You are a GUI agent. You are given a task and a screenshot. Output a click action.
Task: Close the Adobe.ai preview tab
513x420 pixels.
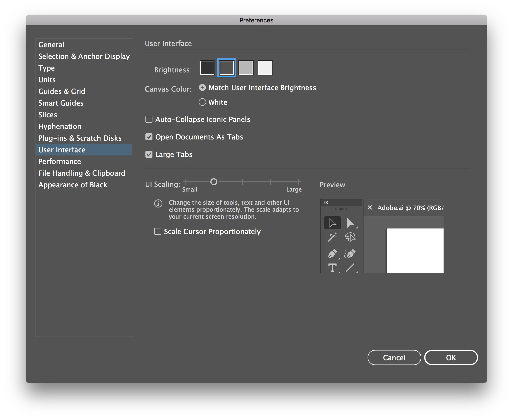370,208
